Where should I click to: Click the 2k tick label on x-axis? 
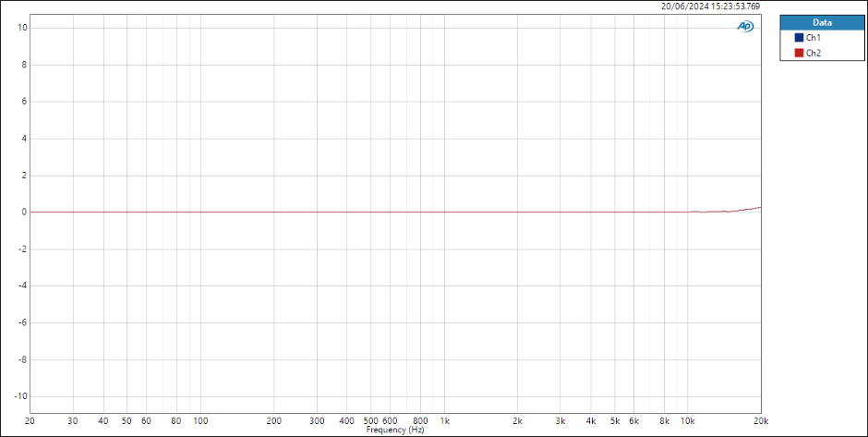pyautogui.click(x=517, y=421)
